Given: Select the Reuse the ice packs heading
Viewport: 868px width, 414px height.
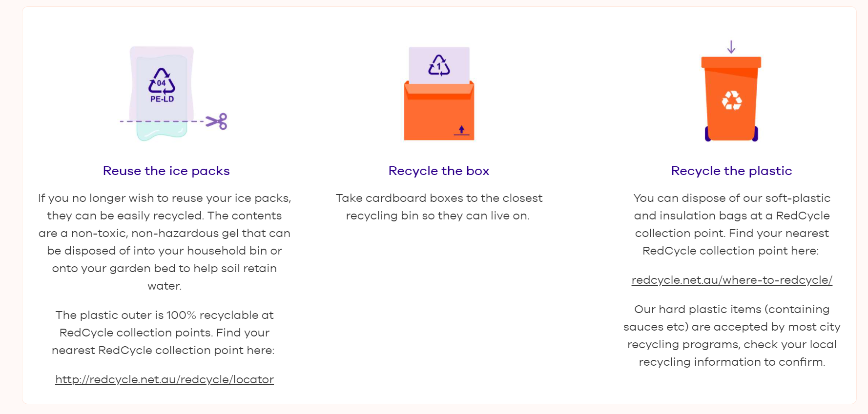Looking at the screenshot, I should coord(166,171).
